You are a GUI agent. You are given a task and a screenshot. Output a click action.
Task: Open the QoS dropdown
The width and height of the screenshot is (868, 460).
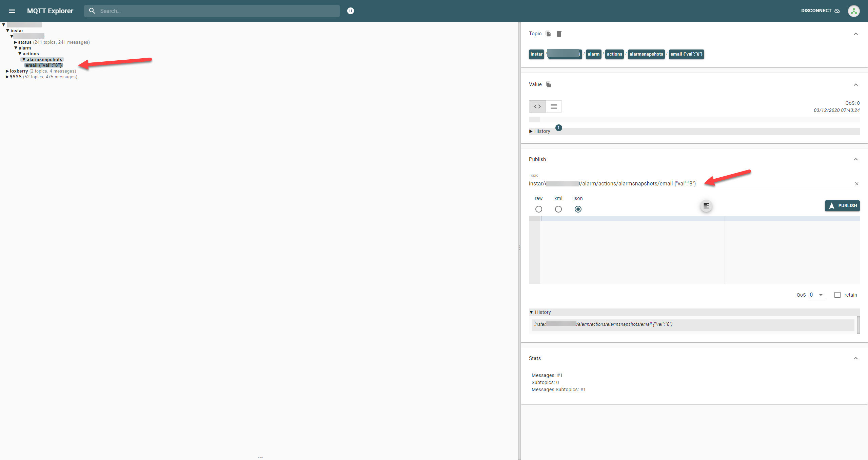pos(817,295)
